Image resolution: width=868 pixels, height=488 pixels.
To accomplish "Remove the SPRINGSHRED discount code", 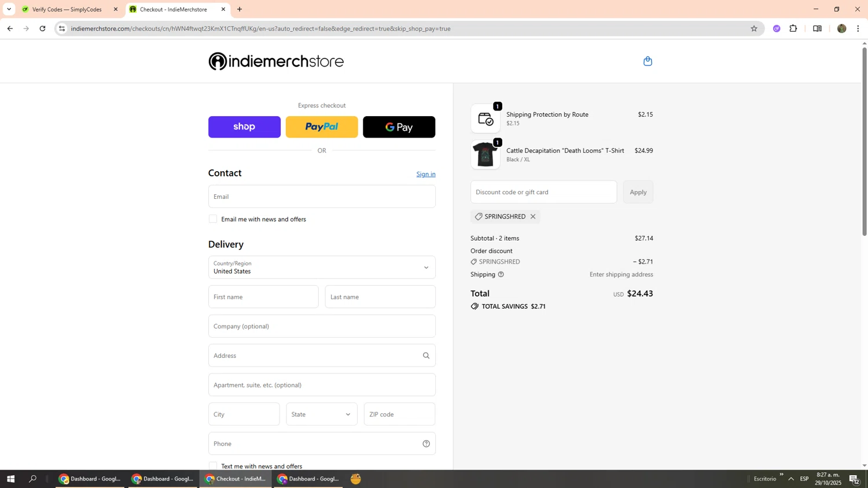I will (x=533, y=217).
